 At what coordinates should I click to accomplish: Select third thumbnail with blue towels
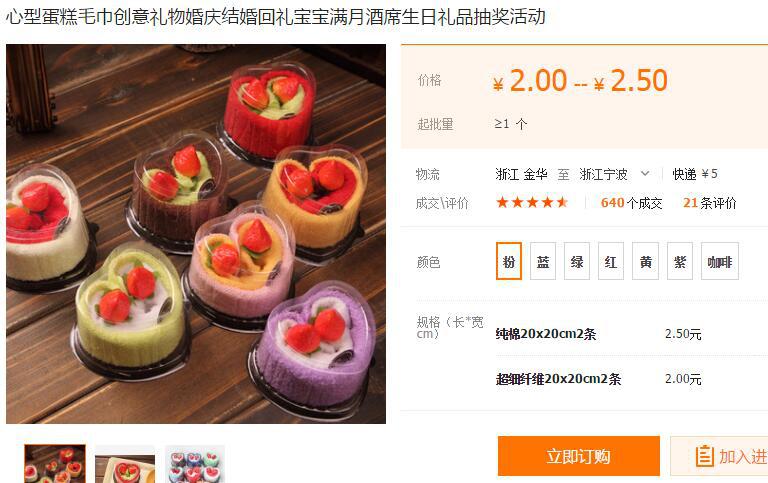[195, 464]
